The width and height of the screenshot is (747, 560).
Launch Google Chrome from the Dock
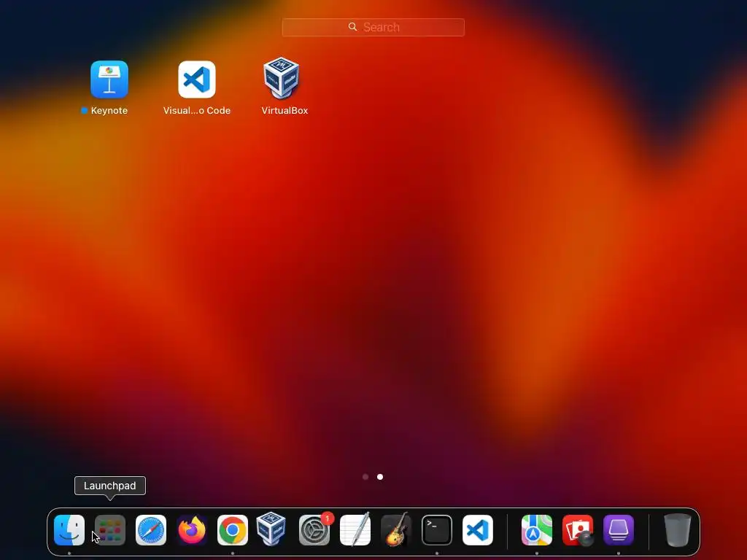click(x=233, y=530)
